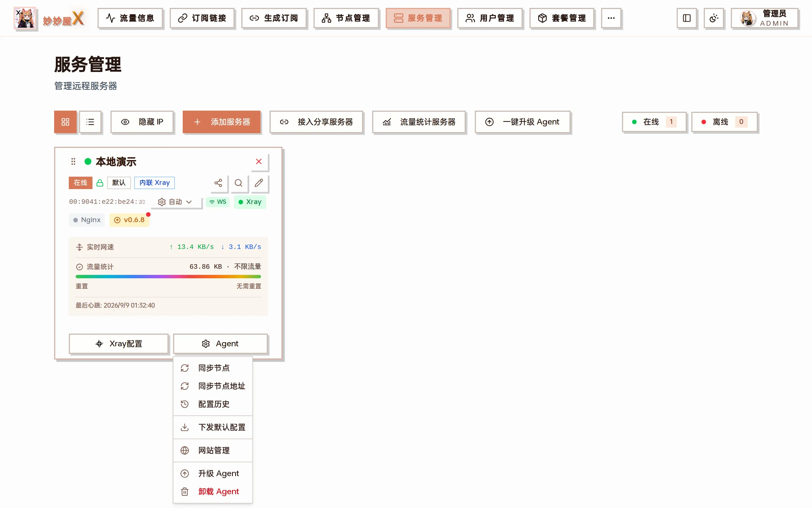Image resolution: width=812 pixels, height=508 pixels.
Task: Click the WS connection badge
Action: click(217, 202)
